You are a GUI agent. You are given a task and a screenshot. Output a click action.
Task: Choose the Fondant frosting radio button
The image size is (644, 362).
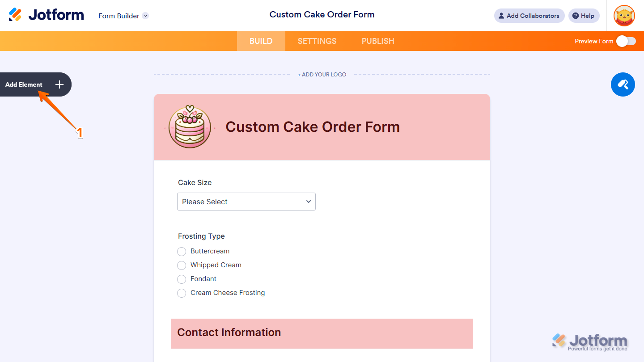tap(182, 279)
